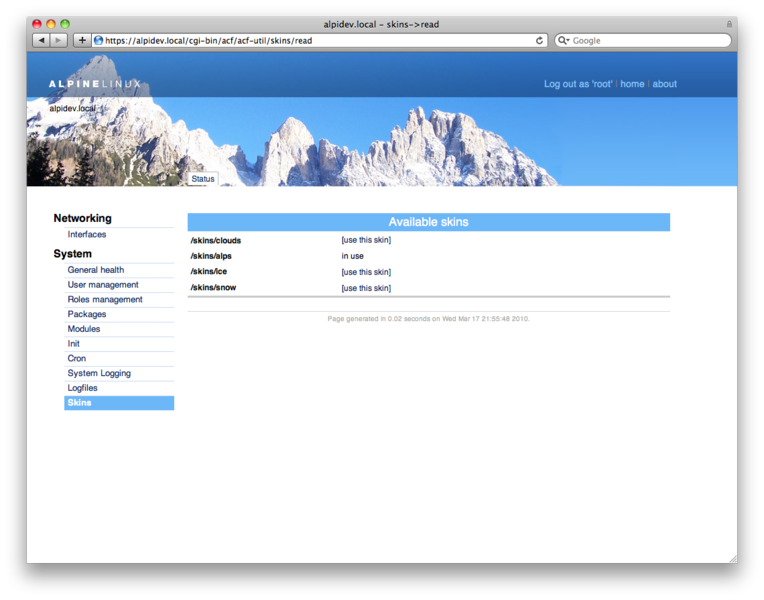The height and width of the screenshot is (600, 764).
Task: Open Modules page
Action: 84,329
